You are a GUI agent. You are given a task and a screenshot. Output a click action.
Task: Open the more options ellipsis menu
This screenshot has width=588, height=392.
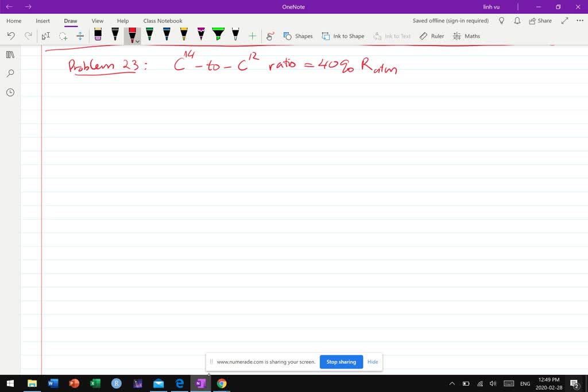coord(580,21)
